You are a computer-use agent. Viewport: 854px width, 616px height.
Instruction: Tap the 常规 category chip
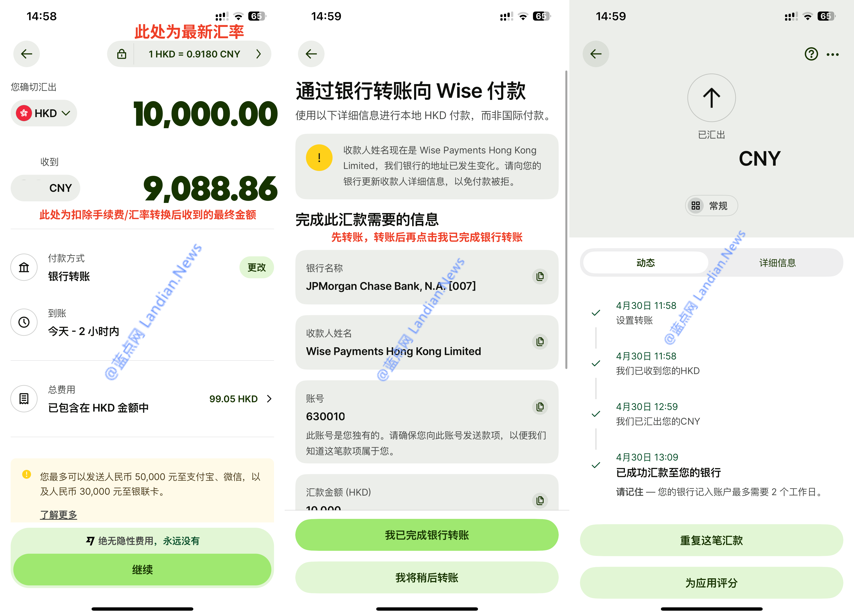point(711,206)
